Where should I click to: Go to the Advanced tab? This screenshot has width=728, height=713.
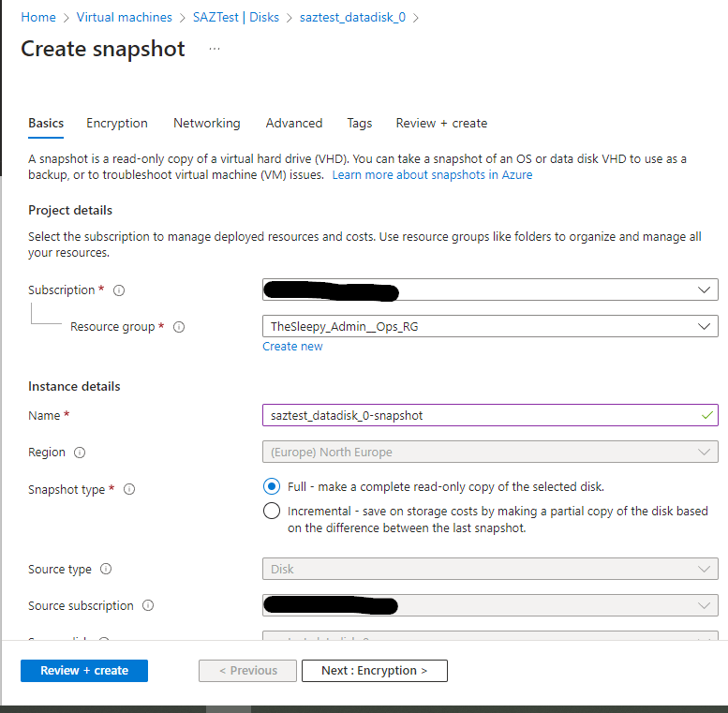tap(293, 123)
